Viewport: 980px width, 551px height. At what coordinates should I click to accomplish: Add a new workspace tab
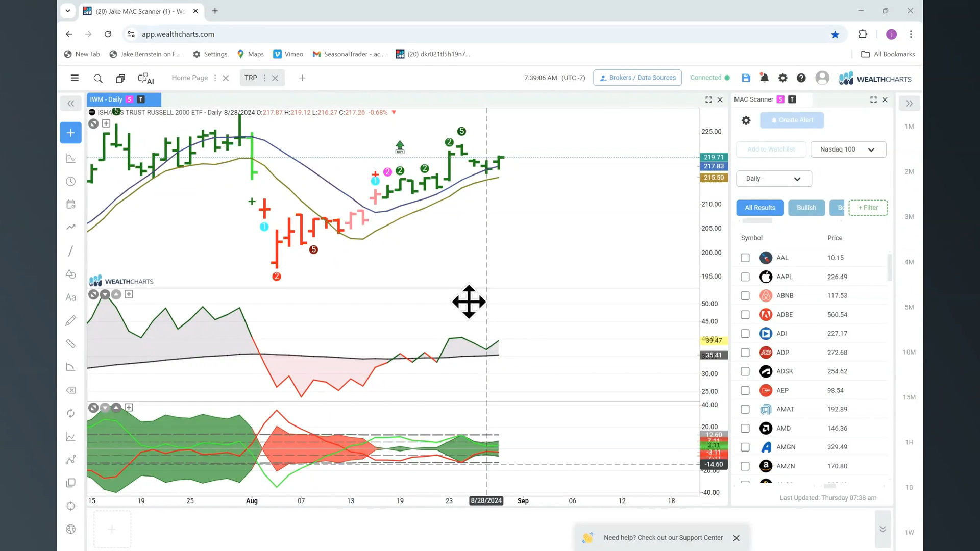(302, 78)
